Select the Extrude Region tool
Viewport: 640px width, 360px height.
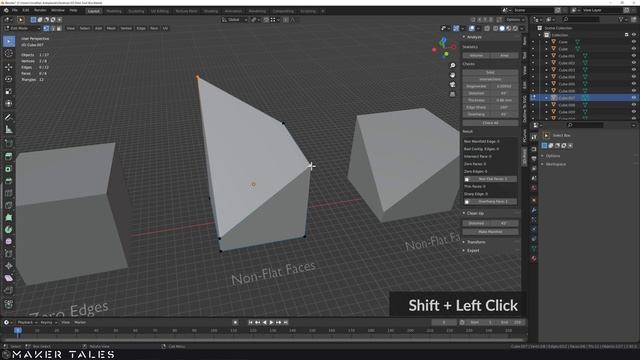(x=9, y=156)
